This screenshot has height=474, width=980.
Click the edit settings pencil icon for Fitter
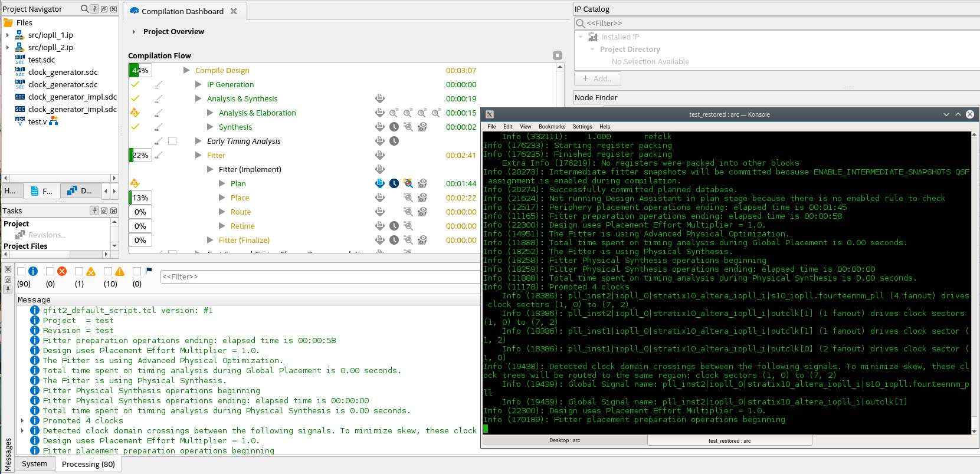(x=159, y=155)
